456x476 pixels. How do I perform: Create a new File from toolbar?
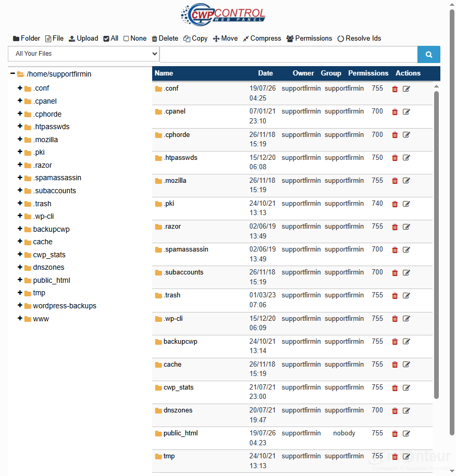[54, 39]
